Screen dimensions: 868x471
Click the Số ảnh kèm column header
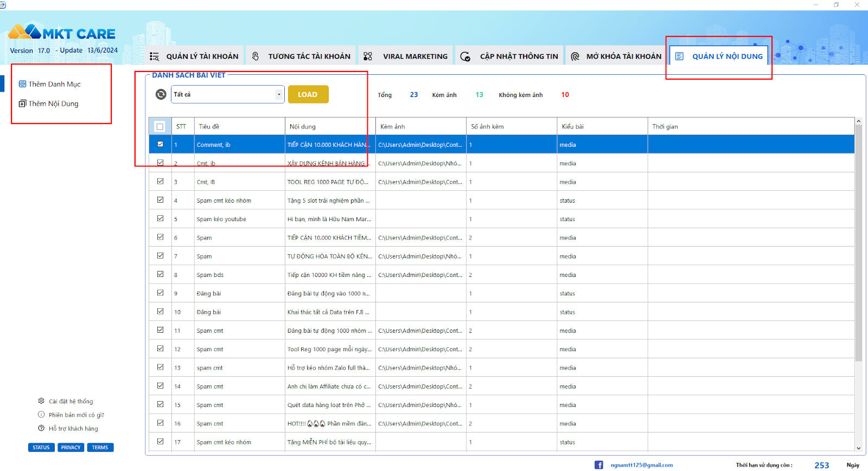pos(512,126)
